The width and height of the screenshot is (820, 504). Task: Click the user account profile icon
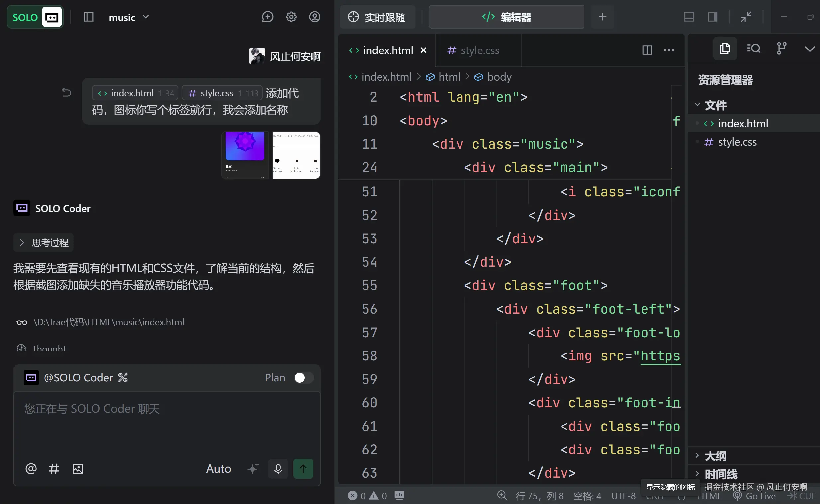click(314, 17)
